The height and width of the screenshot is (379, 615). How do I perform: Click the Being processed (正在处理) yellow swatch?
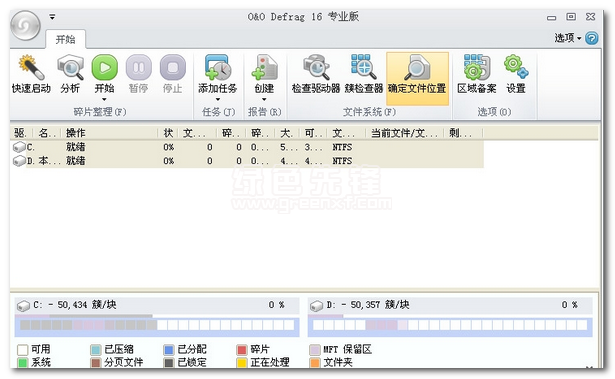[242, 363]
